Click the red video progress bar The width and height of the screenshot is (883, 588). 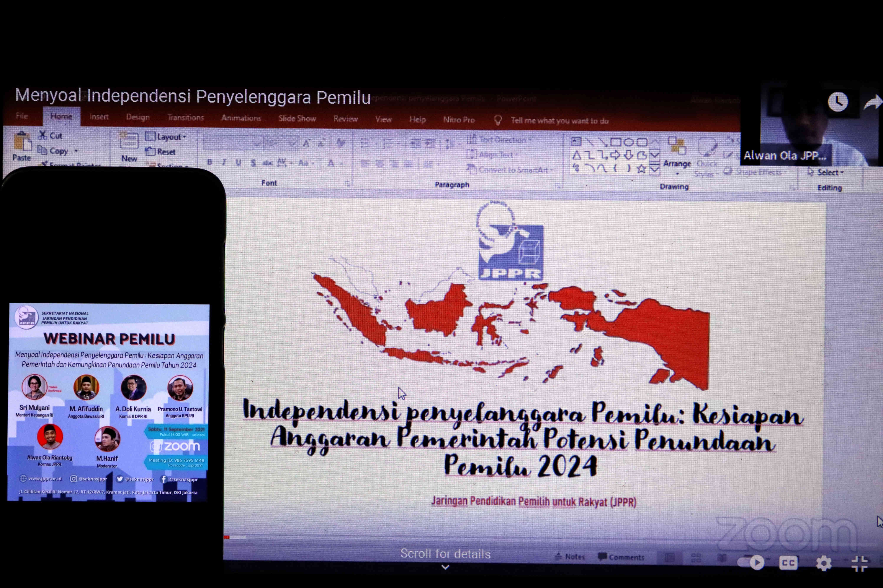tap(226, 537)
